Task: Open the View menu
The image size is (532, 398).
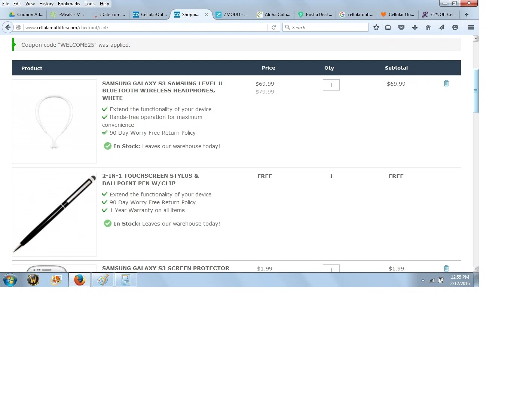Action: click(30, 4)
